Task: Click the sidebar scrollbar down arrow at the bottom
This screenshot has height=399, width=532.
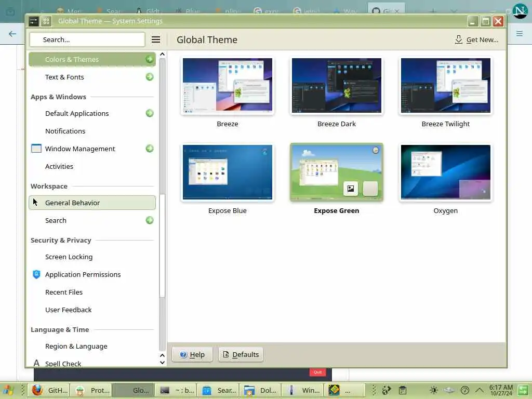Action: pyautogui.click(x=162, y=362)
